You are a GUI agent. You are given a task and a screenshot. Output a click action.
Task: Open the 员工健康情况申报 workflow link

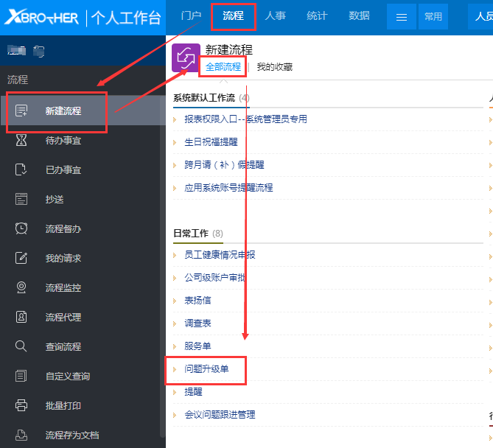click(220, 255)
